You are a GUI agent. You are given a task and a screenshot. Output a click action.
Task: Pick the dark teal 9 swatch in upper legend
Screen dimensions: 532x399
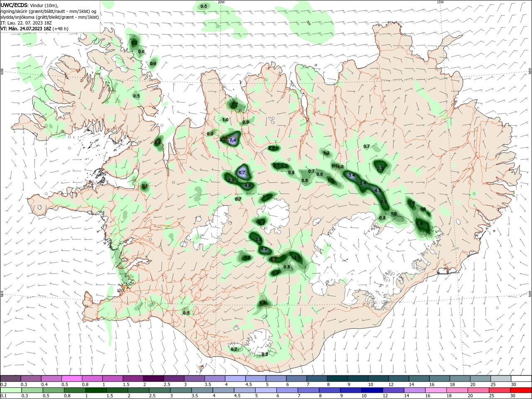click(358, 378)
